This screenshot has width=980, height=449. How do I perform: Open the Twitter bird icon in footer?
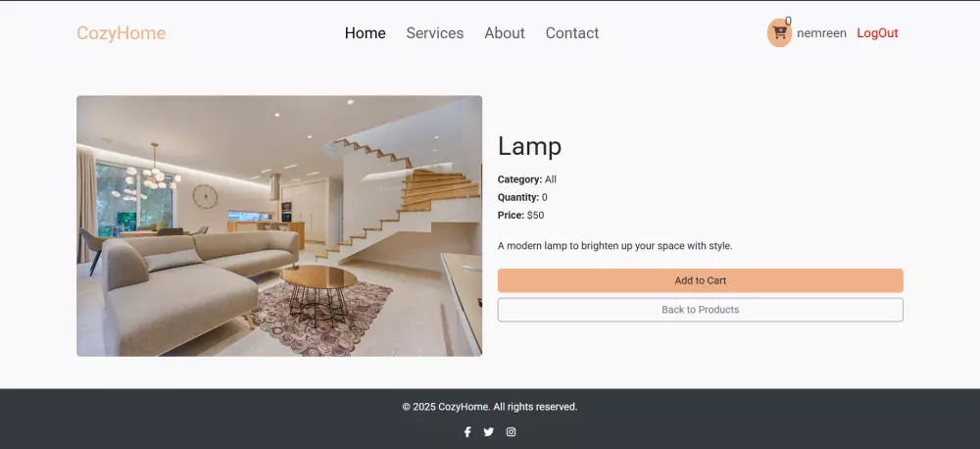pos(489,432)
